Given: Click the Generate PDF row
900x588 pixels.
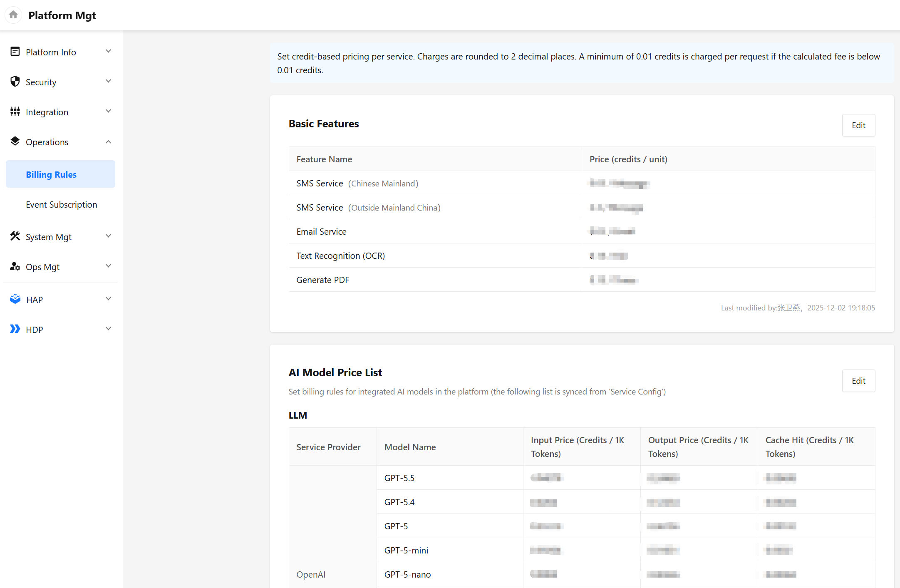Looking at the screenshot, I should pos(582,280).
